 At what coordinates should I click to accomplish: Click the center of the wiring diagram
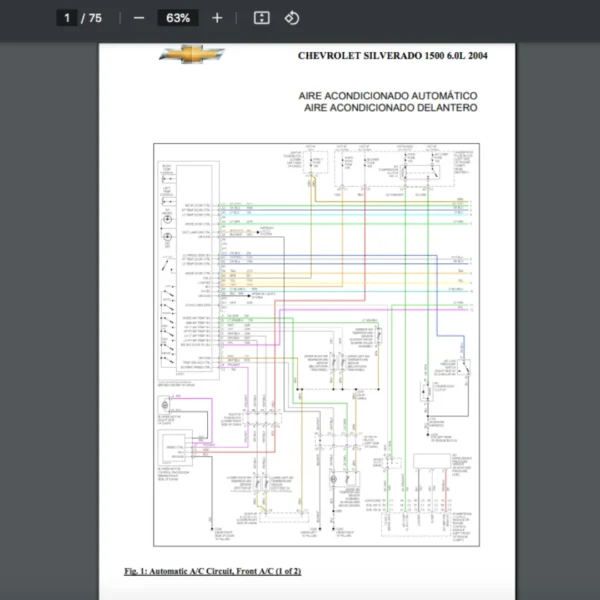(313, 345)
